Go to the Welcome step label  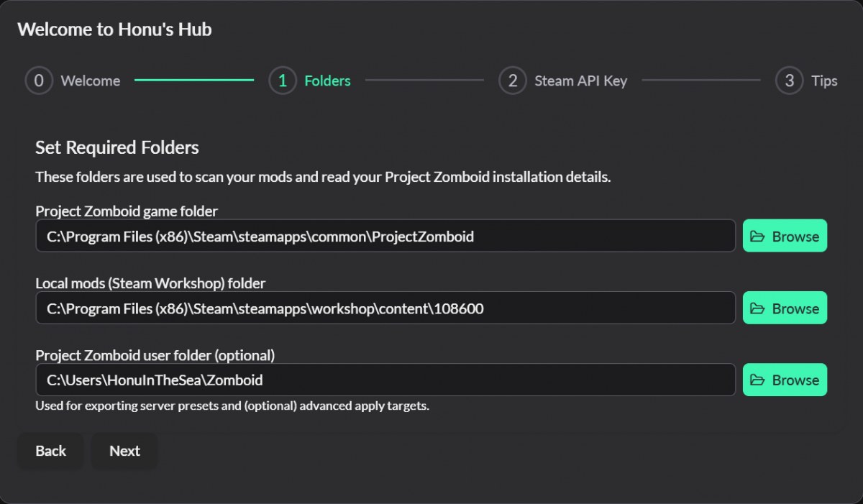pos(91,81)
